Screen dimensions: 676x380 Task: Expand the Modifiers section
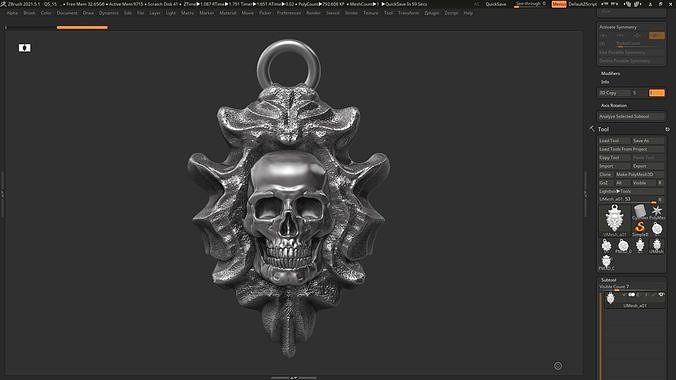pos(610,73)
